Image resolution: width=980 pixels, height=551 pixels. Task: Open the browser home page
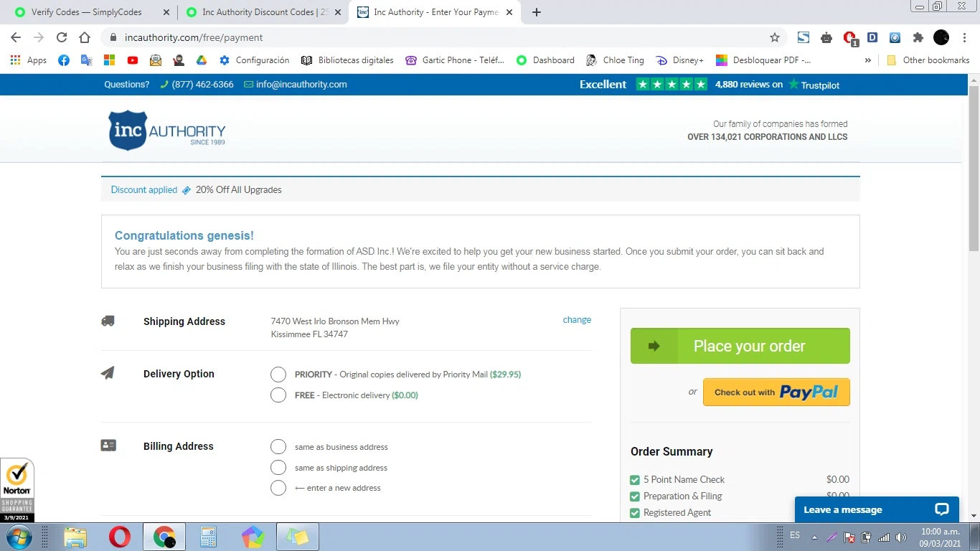click(x=85, y=37)
